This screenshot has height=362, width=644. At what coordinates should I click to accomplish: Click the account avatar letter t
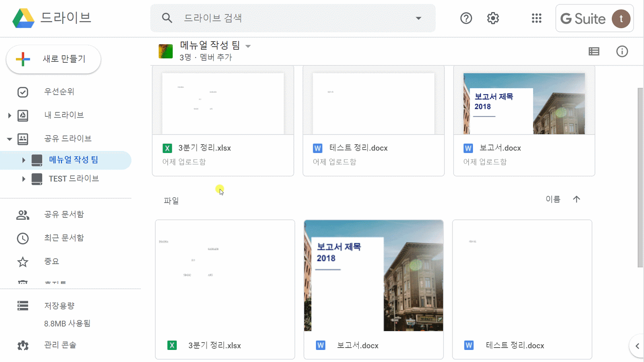tap(621, 19)
